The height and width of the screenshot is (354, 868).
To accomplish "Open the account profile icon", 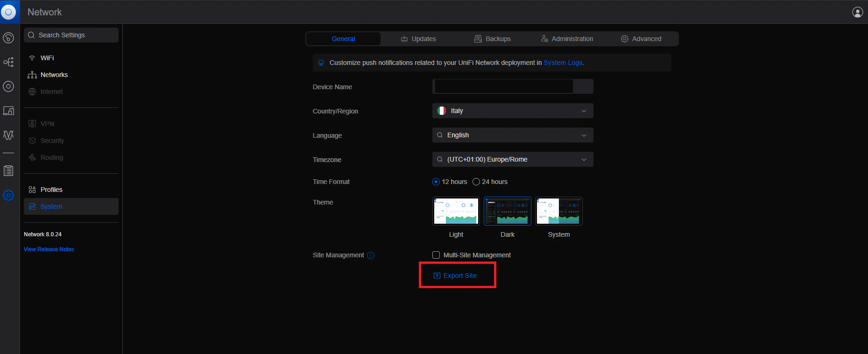I will [857, 12].
